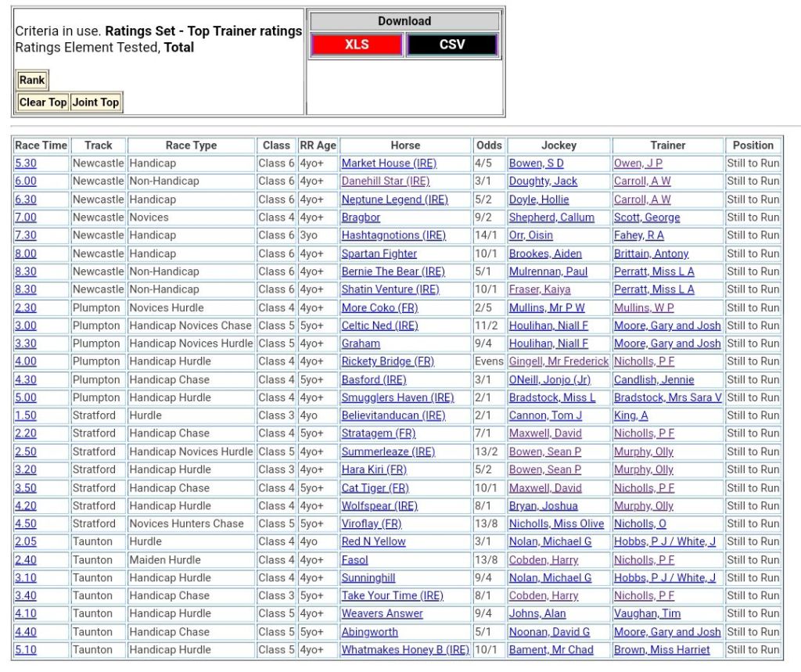View jockey Doyle, Hollie profile
This screenshot has height=672, width=801.
(538, 199)
